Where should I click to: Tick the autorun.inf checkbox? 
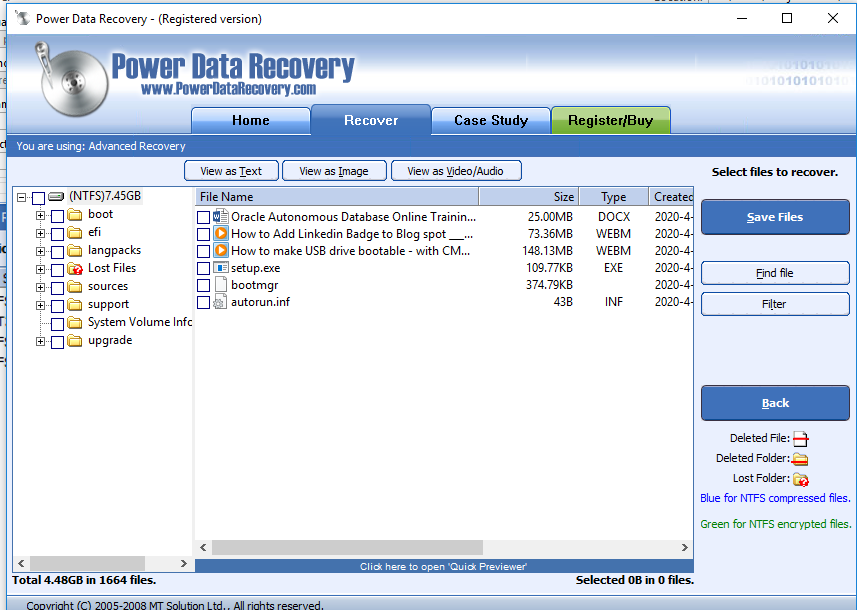[x=203, y=302]
